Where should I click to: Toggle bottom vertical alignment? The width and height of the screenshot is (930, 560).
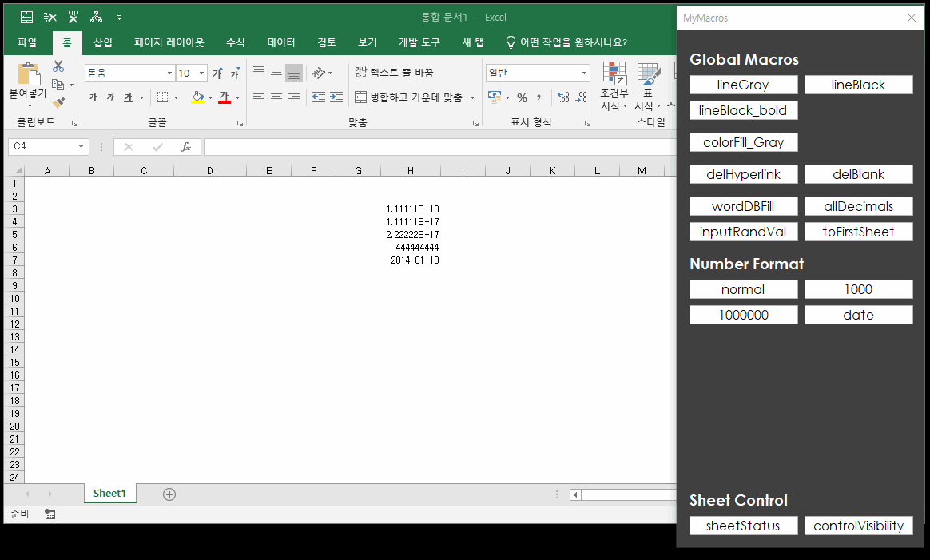click(294, 73)
